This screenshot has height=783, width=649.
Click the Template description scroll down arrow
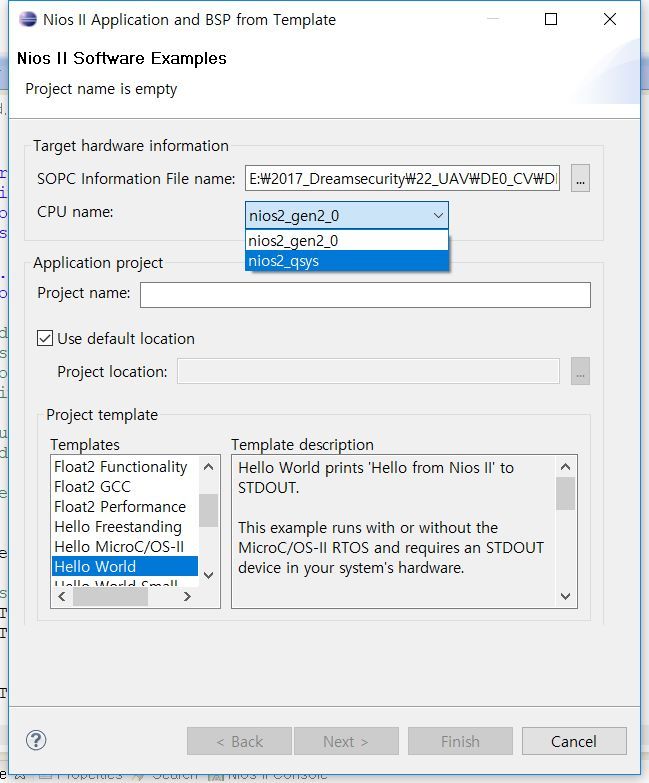click(565, 596)
